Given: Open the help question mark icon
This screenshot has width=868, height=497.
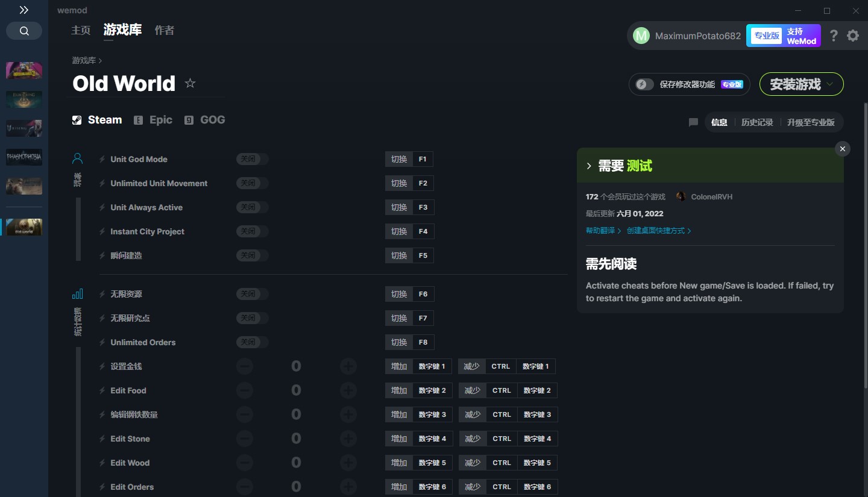Looking at the screenshot, I should 834,36.
